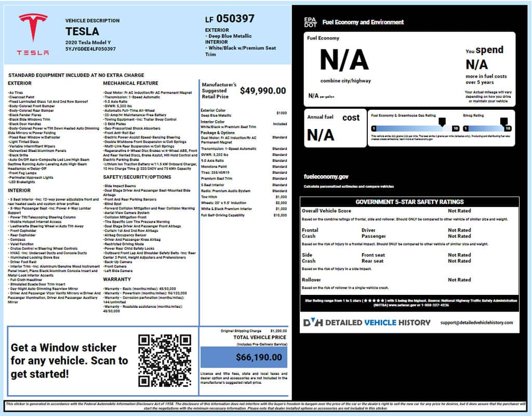Click the Wheels: 20" x 9.5" Induction option
The image size is (532, 416).
point(223,203)
